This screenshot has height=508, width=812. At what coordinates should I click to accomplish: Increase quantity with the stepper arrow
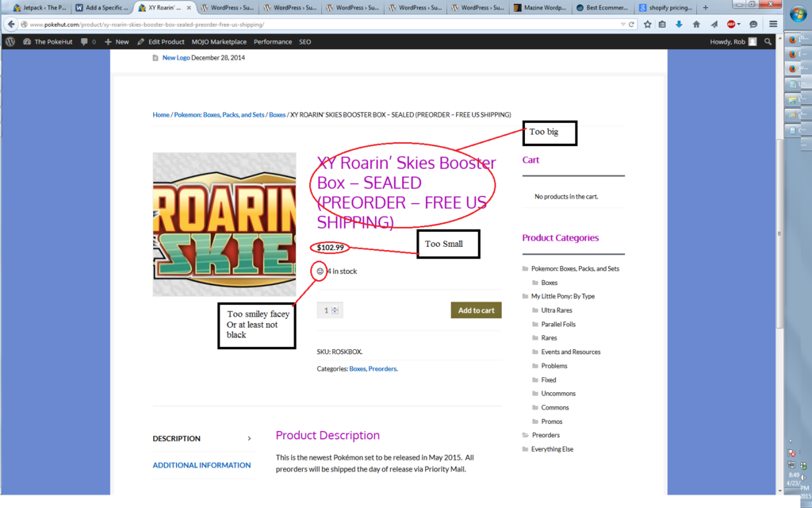coord(335,308)
